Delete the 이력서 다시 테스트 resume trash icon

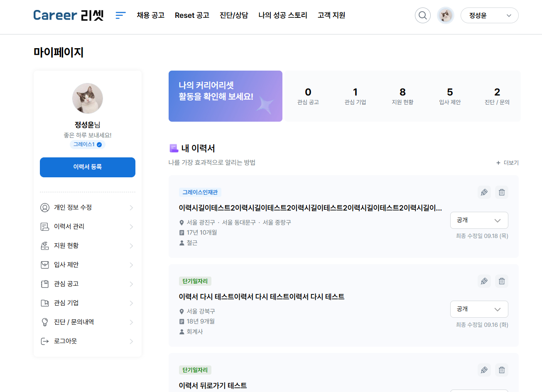click(x=502, y=281)
